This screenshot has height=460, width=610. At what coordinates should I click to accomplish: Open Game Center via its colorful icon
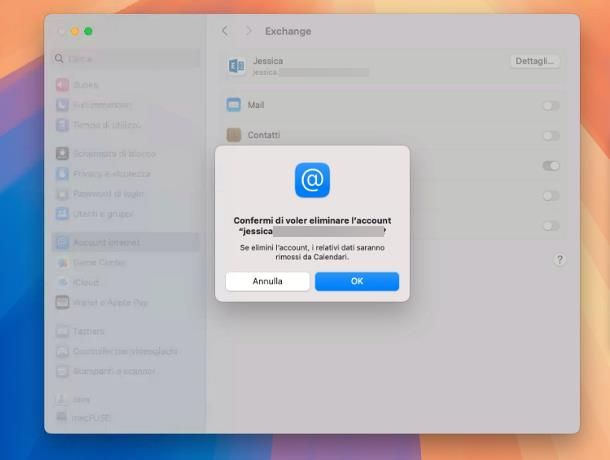click(x=62, y=263)
